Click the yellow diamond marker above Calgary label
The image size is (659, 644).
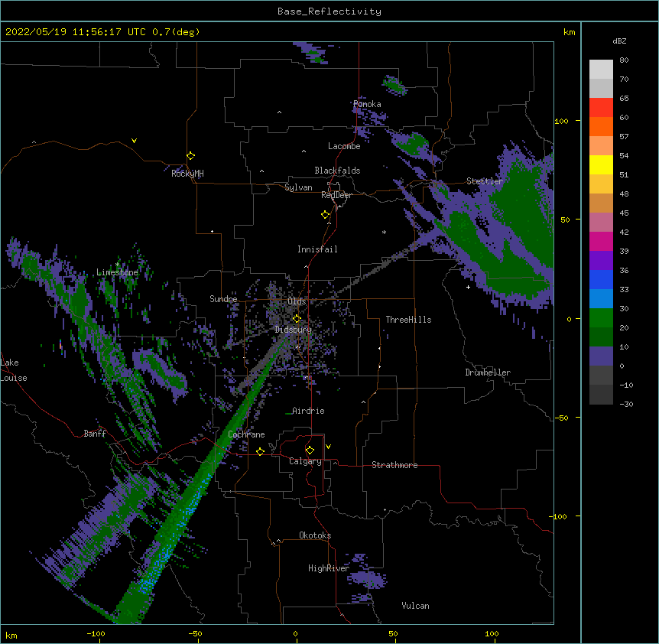pyautogui.click(x=310, y=450)
